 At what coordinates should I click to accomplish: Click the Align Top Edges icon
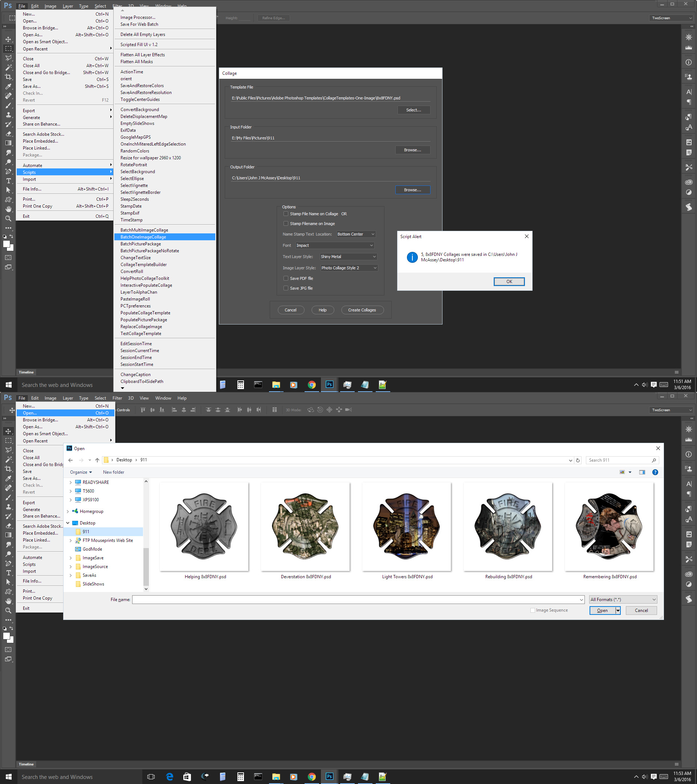[x=143, y=410]
